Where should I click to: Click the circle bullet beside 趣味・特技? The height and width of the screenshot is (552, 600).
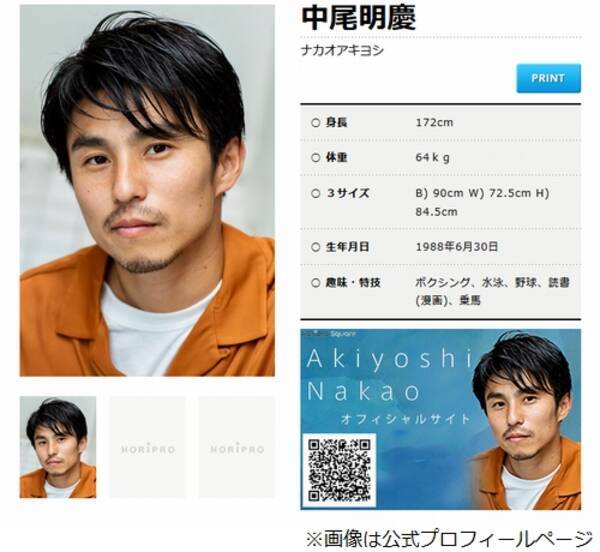(x=316, y=283)
